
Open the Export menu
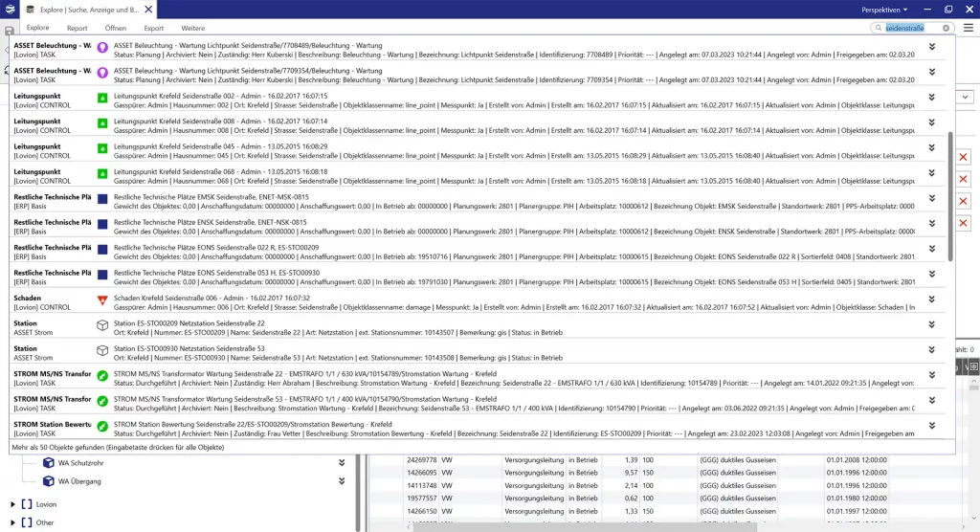tap(153, 29)
